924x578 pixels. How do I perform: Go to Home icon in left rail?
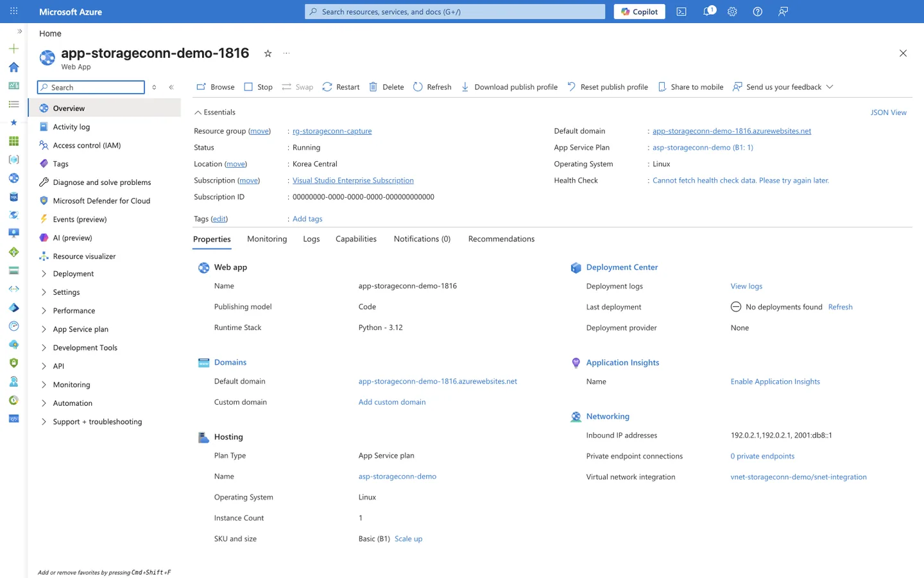pos(13,67)
